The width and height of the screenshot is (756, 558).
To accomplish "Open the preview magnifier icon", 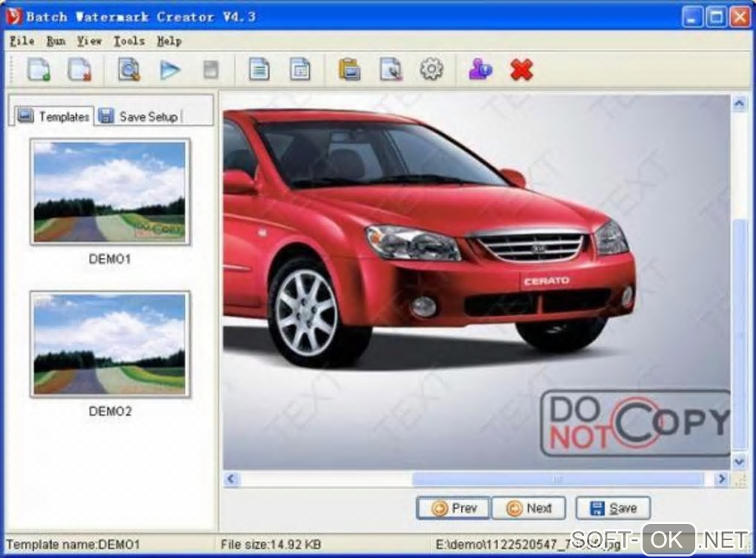I will point(129,70).
